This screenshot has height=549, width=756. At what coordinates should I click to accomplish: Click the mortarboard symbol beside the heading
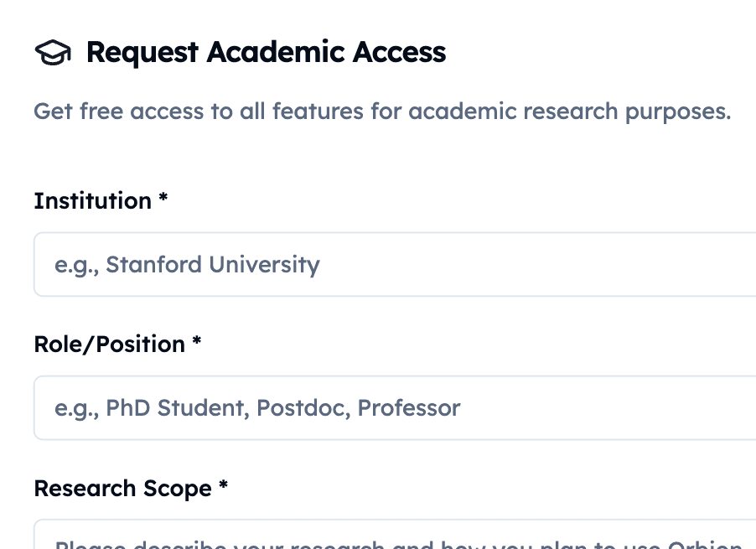pos(53,52)
